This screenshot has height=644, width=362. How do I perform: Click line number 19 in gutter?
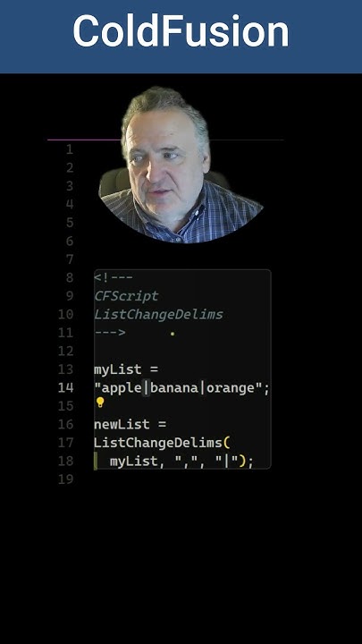(65, 479)
